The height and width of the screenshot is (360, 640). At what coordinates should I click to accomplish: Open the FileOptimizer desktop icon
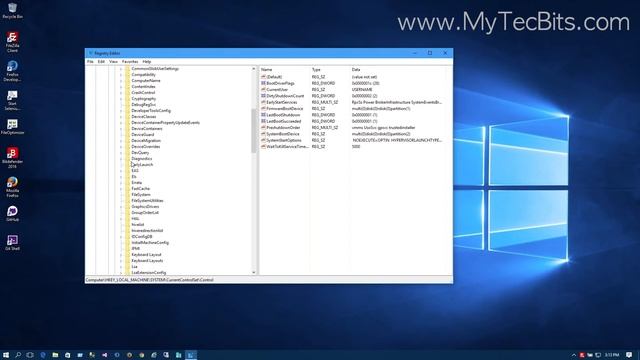[12, 127]
